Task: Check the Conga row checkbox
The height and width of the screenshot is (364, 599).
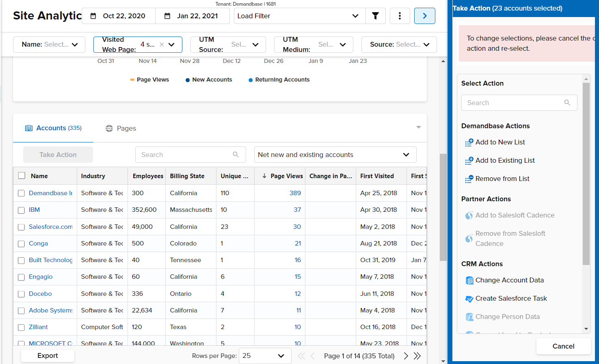Action: [22, 244]
